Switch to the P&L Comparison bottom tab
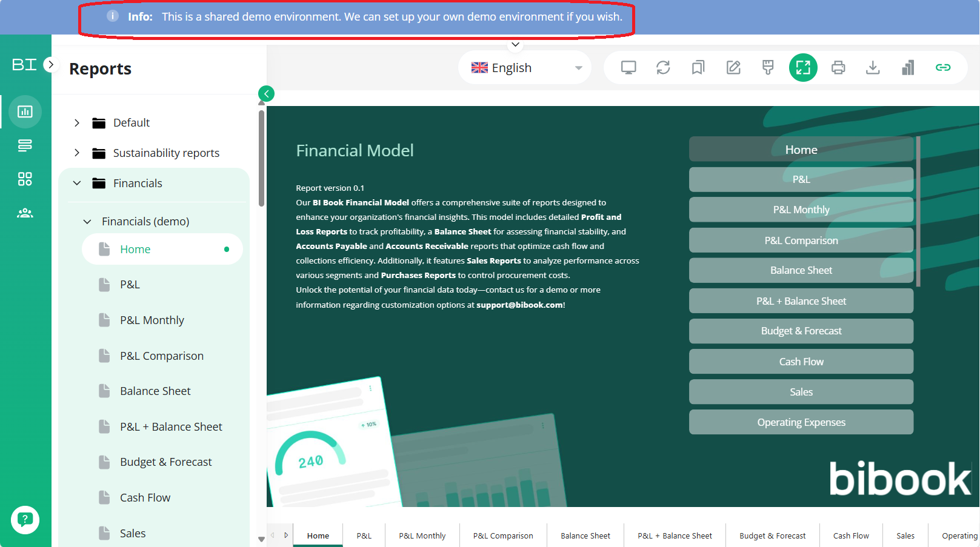The height and width of the screenshot is (547, 980). click(x=503, y=535)
